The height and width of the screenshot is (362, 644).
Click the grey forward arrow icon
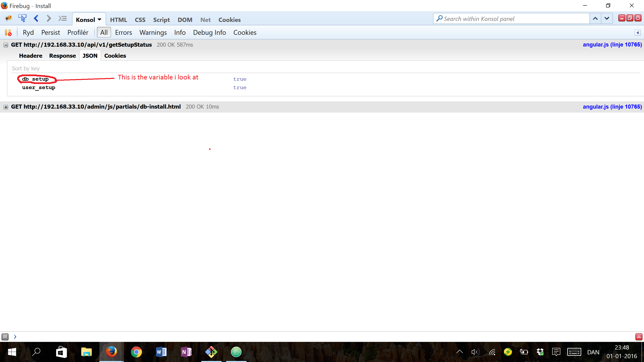(x=49, y=18)
